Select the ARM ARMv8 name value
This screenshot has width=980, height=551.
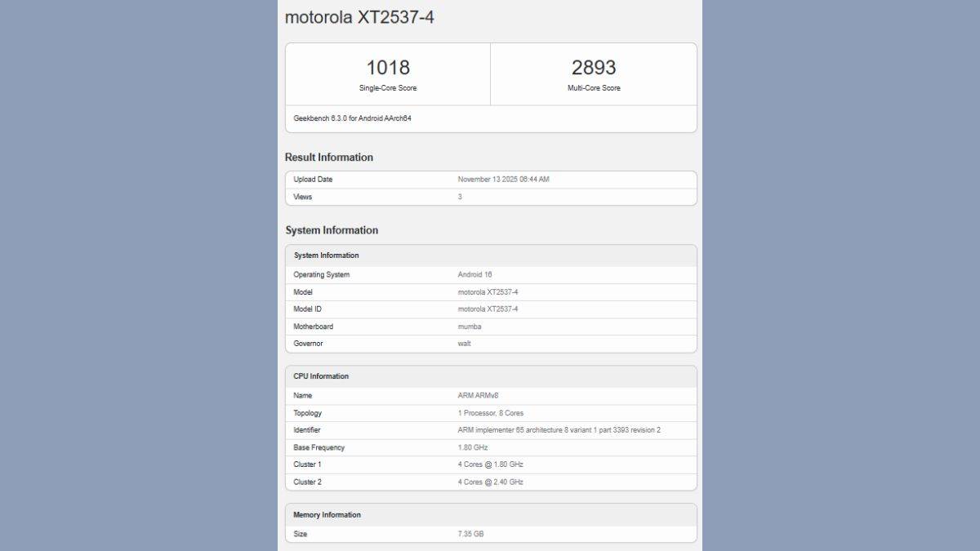478,396
